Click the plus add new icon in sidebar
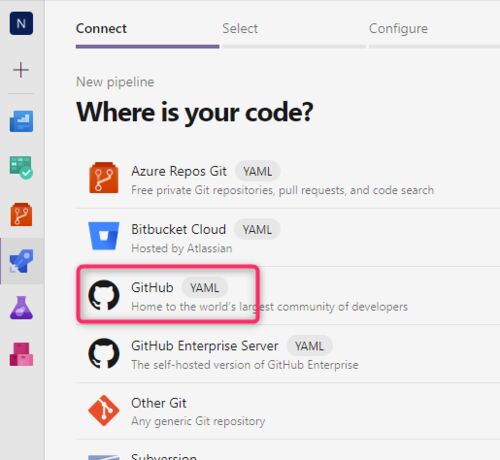500x460 pixels. 21,70
